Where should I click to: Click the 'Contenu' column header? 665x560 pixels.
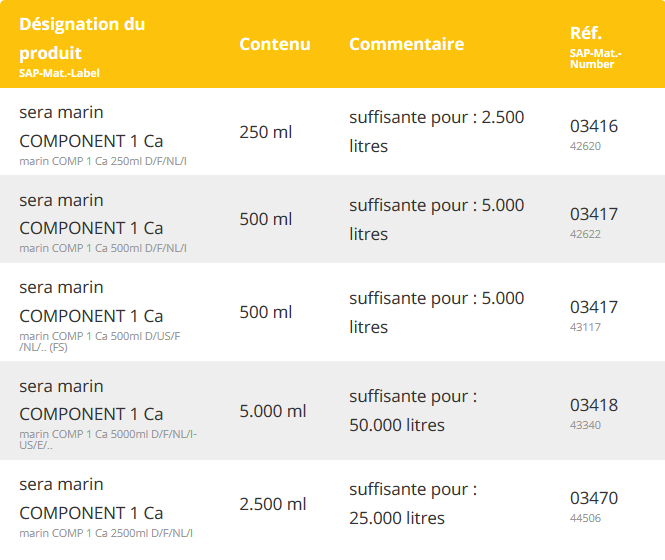point(275,44)
